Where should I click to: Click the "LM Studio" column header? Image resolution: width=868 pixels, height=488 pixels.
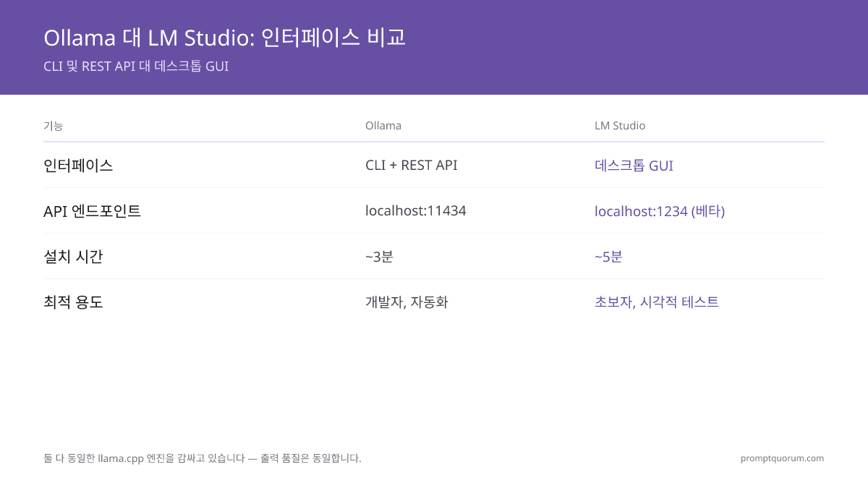[x=620, y=126]
